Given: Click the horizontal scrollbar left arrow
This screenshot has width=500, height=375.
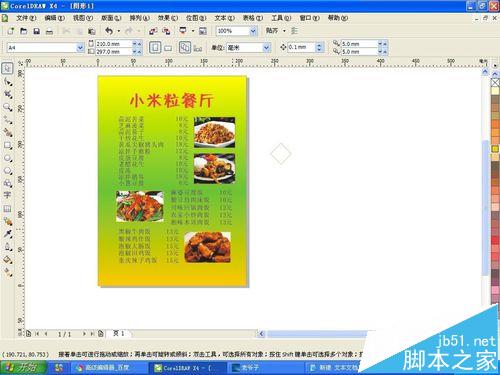Looking at the screenshot, I should (262, 334).
